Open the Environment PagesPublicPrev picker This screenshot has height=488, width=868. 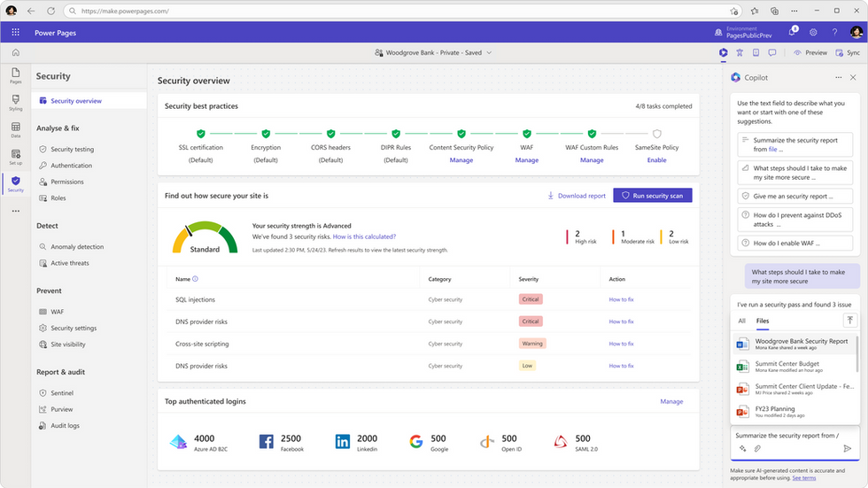pos(743,32)
